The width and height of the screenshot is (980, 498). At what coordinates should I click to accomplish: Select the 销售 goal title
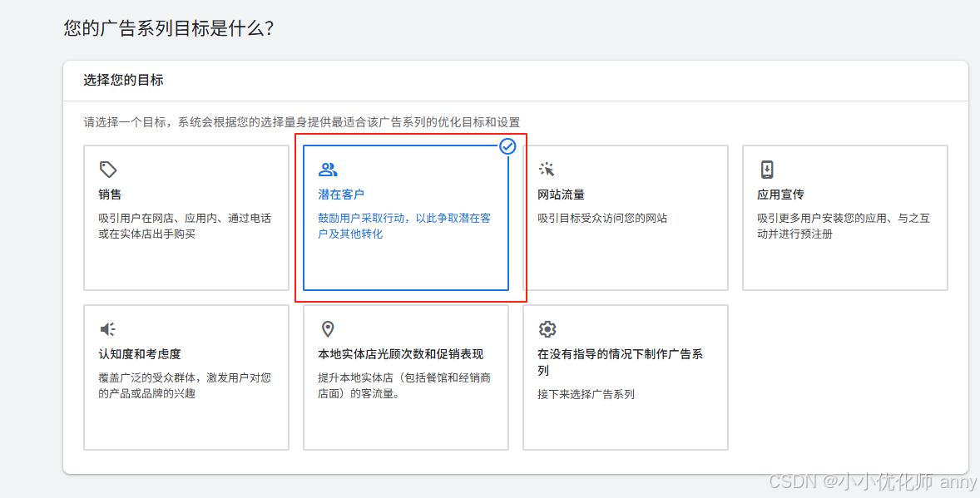click(110, 195)
